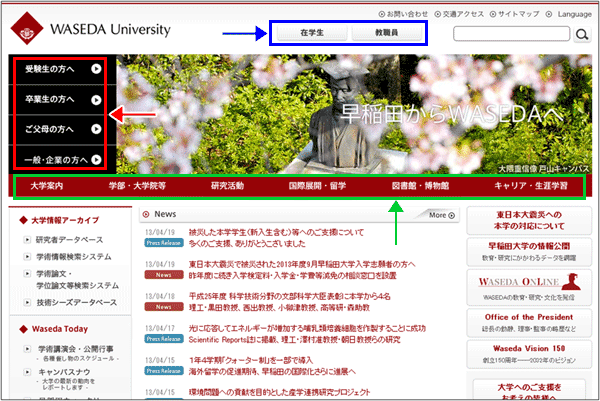Open 光に応答してエネルギーが増加する news item

[307, 328]
